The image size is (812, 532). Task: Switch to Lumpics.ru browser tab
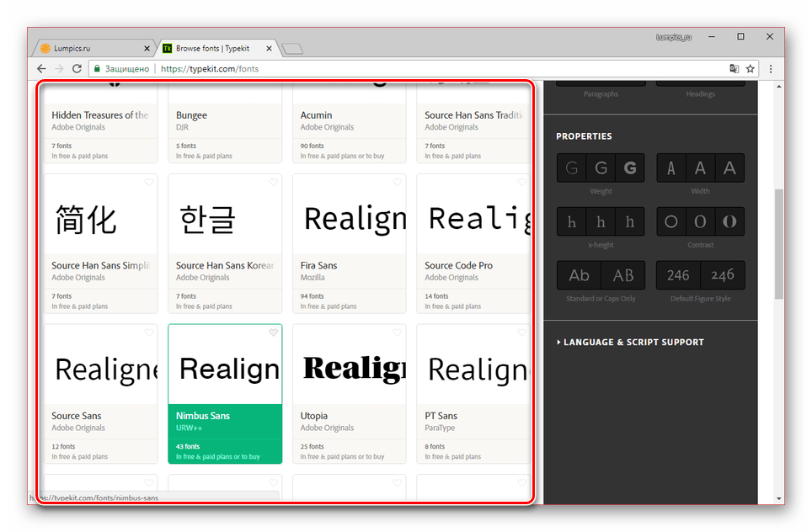tap(93, 48)
